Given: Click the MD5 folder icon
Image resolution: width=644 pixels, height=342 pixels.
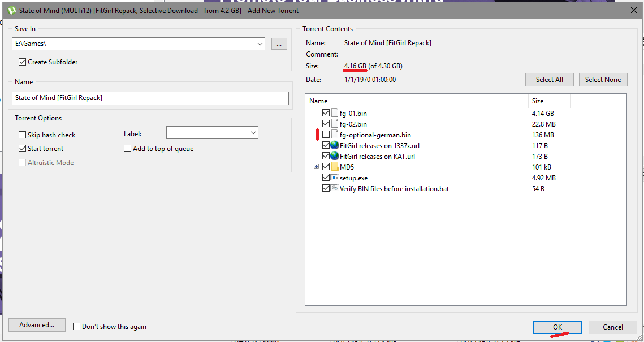Looking at the screenshot, I should (x=334, y=167).
